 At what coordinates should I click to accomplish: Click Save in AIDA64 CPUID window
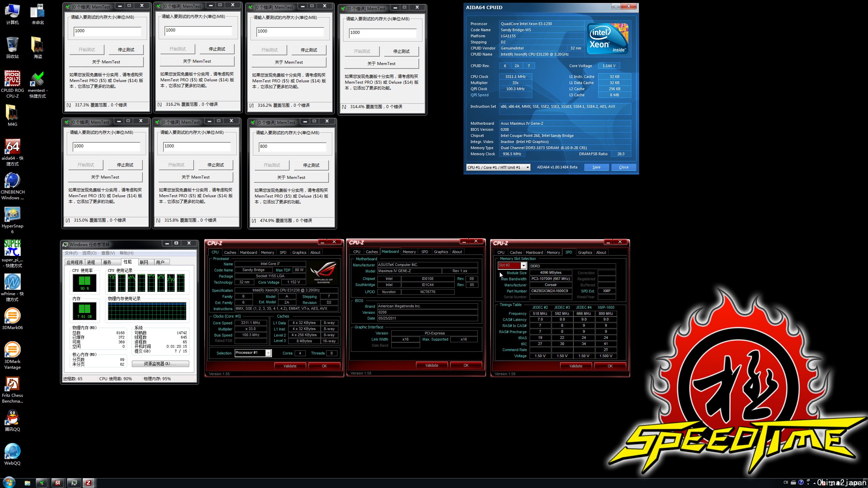[x=596, y=167]
